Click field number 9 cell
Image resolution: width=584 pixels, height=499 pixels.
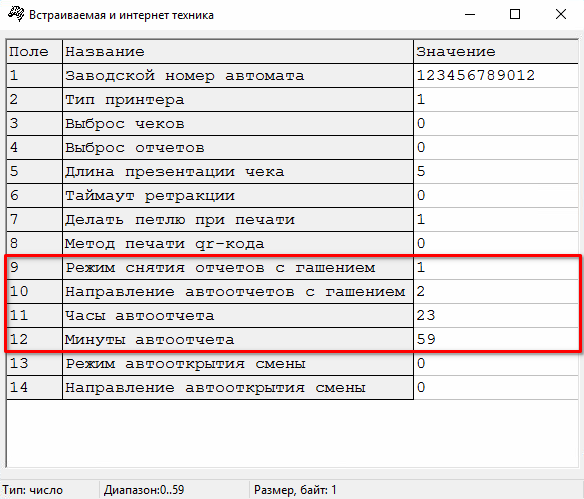pyautogui.click(x=34, y=267)
